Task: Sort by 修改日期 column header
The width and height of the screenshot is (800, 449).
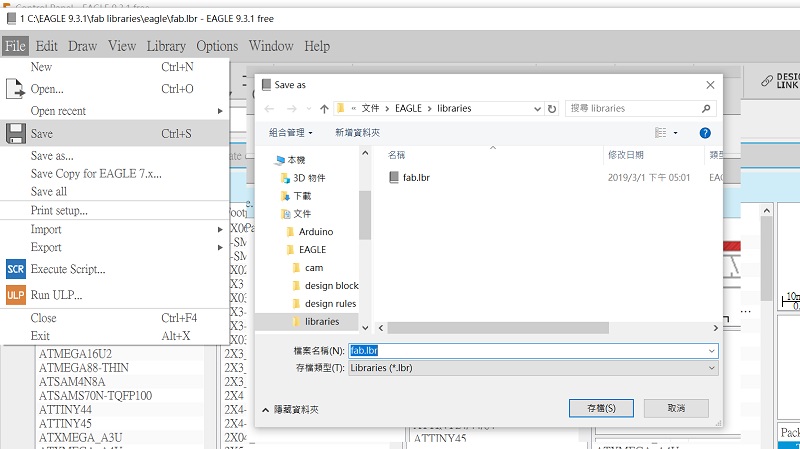Action: tap(626, 155)
